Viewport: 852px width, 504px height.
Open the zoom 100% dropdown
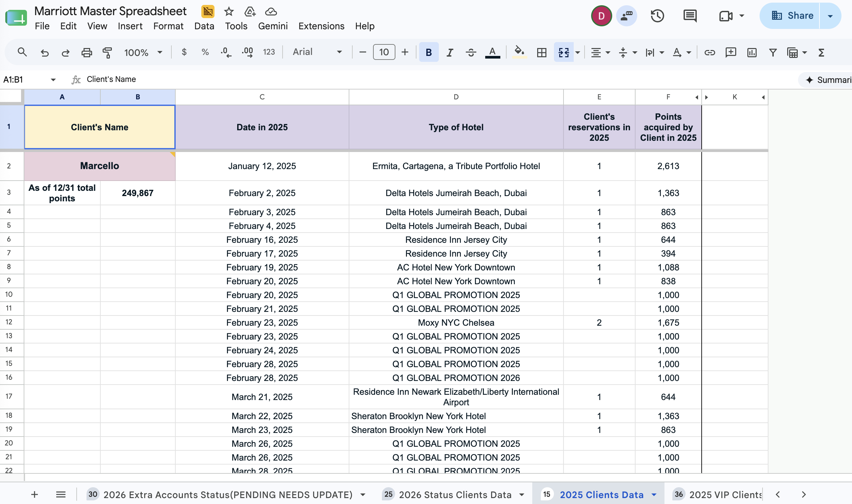point(143,52)
